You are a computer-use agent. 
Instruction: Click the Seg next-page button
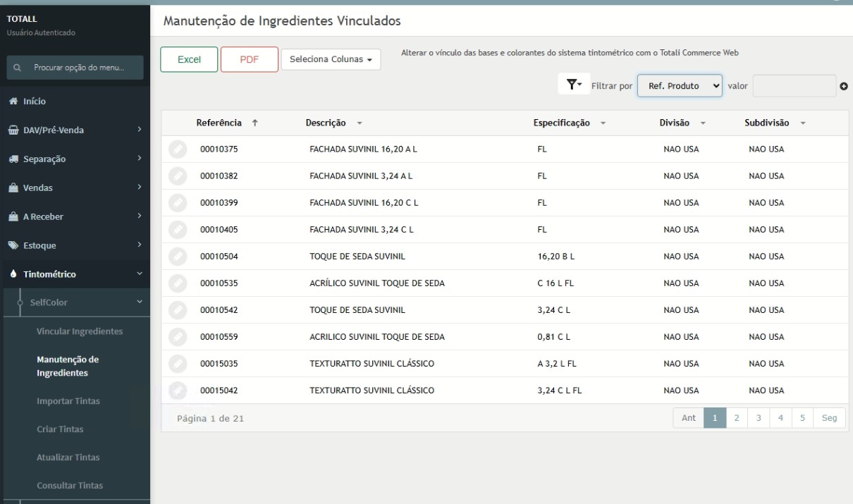[829, 418]
